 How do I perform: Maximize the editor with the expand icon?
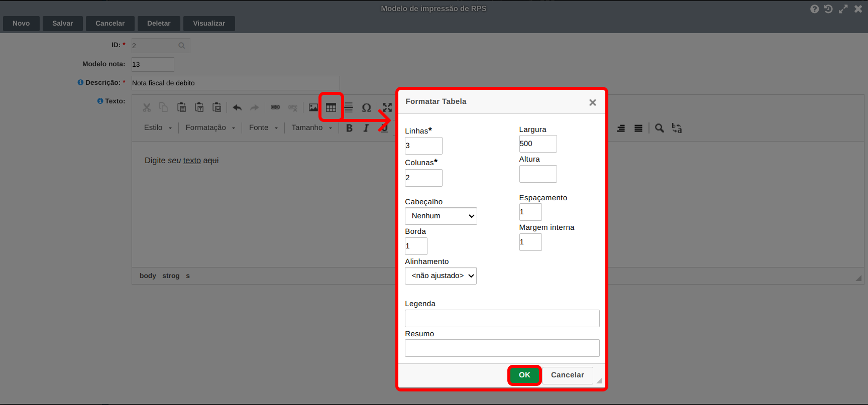click(387, 107)
